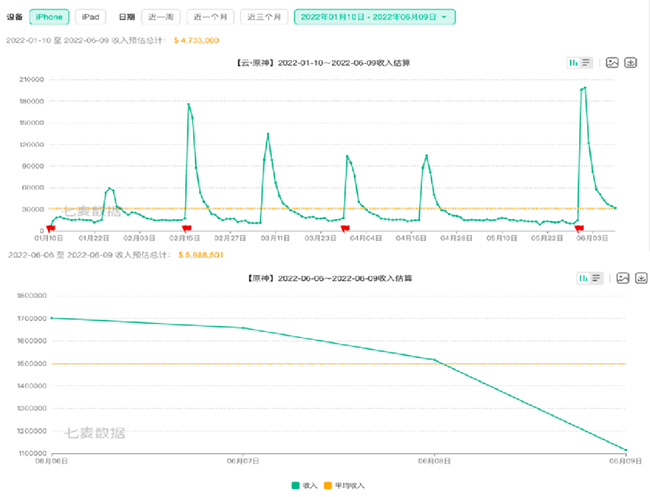Click the 04月28日 x-axis label

pos(456,238)
